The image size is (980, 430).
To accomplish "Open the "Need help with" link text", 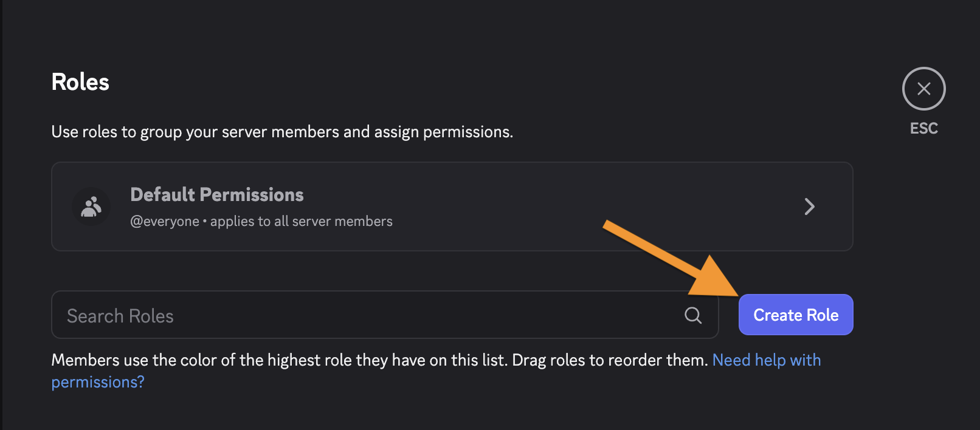I will tap(767, 360).
